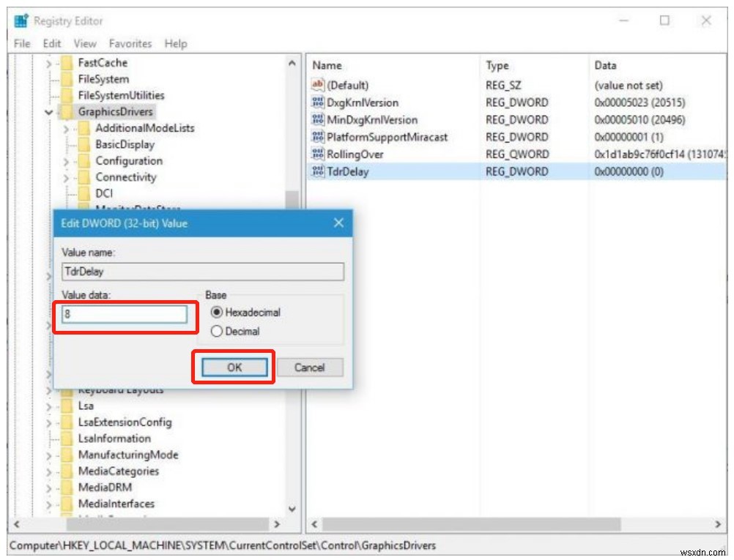Open the File menu
Screen dimensions: 734x560
22,43
